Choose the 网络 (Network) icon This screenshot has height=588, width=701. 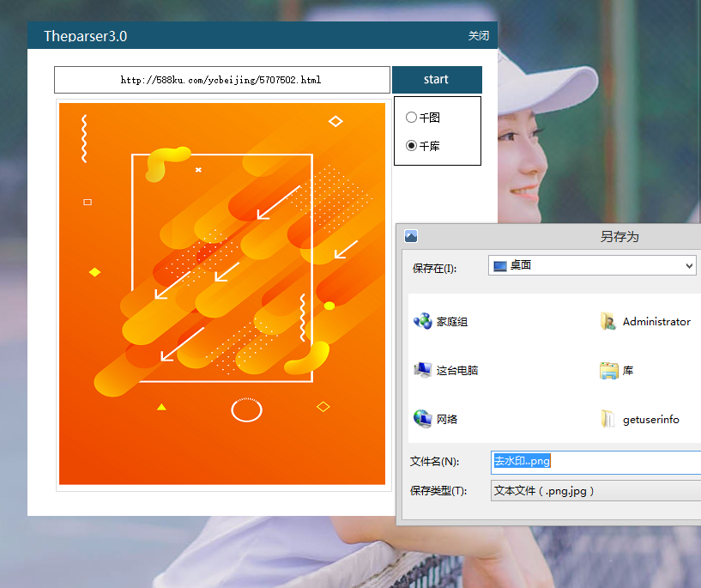pyautogui.click(x=422, y=420)
